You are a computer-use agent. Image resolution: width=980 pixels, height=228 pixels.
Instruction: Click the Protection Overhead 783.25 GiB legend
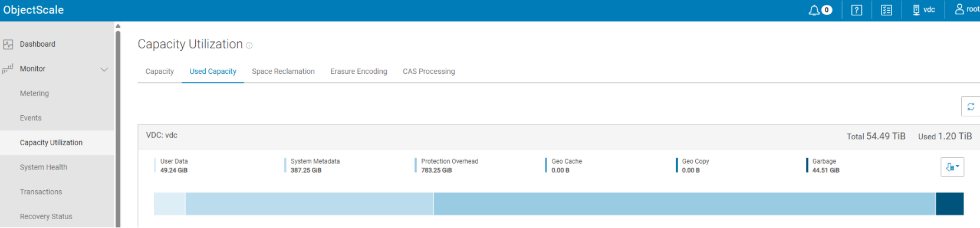pos(447,165)
